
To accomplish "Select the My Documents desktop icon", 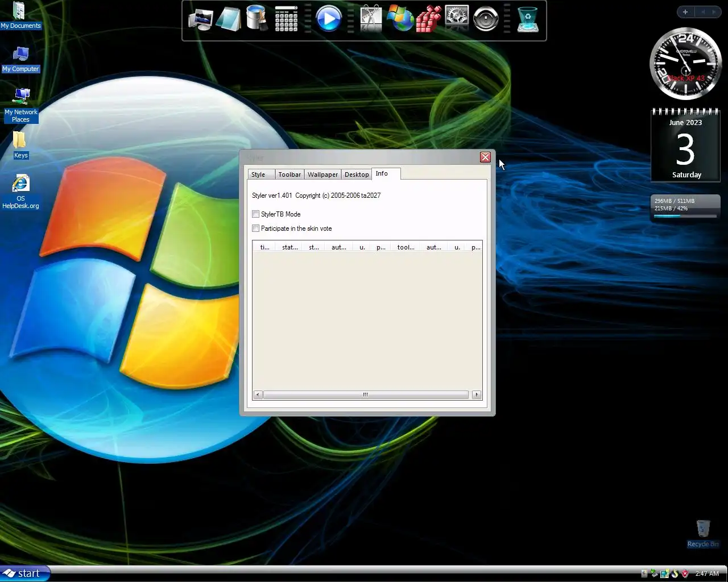I will [20, 15].
